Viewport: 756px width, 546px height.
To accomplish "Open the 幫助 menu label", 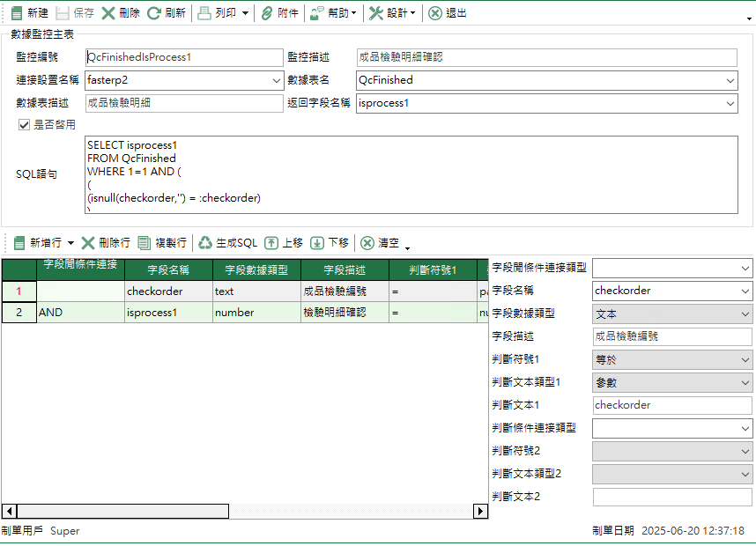I will pyautogui.click(x=338, y=13).
